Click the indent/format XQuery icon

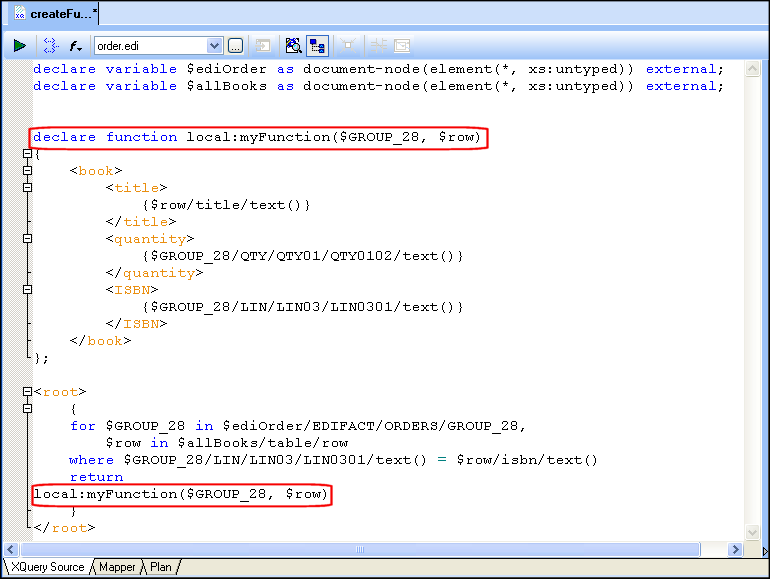coord(50,46)
